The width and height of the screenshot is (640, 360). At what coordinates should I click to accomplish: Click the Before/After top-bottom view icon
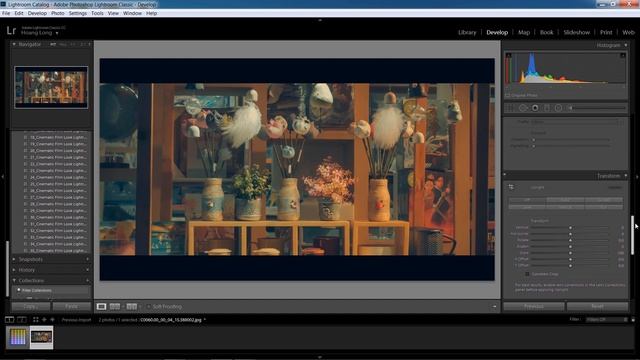(131, 307)
